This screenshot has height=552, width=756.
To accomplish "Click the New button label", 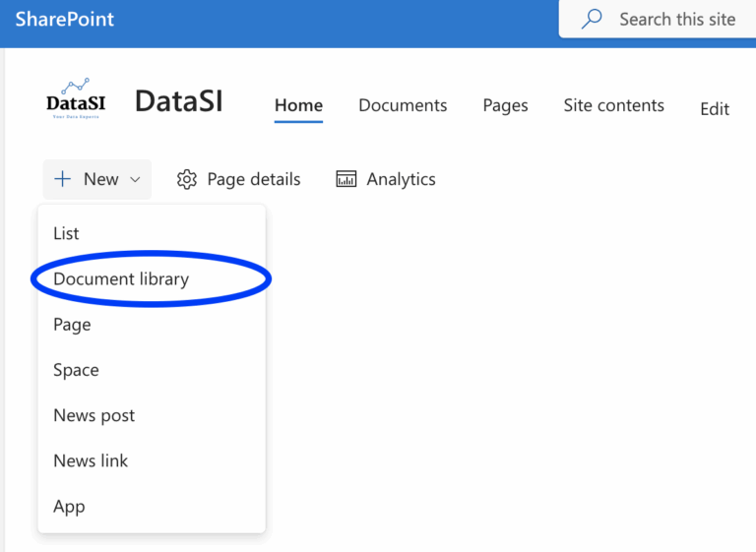I will (x=100, y=179).
